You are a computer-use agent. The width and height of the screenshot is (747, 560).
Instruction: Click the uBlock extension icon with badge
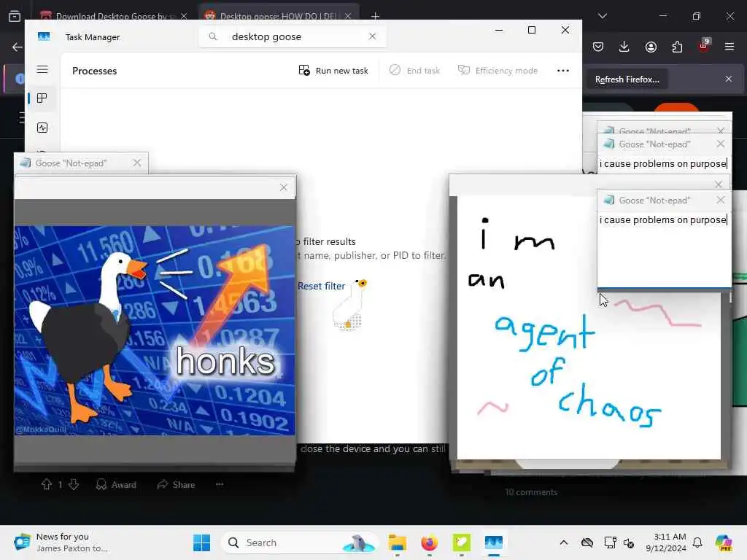(704, 46)
